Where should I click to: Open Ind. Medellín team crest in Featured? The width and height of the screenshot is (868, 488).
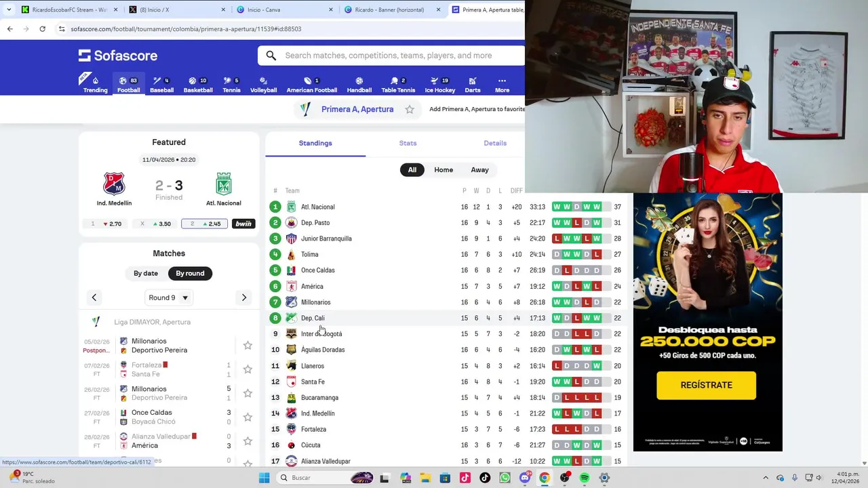pos(114,184)
